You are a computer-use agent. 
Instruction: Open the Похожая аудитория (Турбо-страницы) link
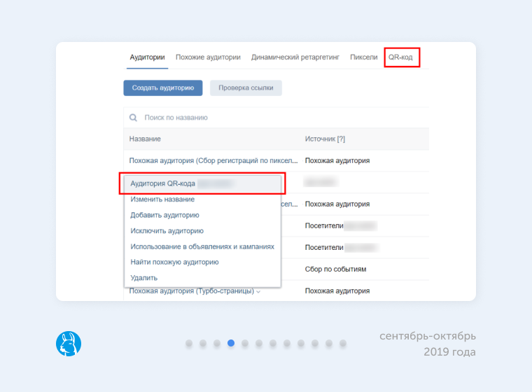tap(191, 291)
